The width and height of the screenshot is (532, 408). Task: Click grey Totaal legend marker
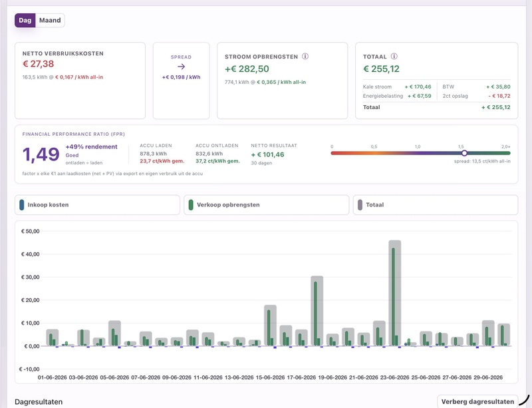pos(360,205)
